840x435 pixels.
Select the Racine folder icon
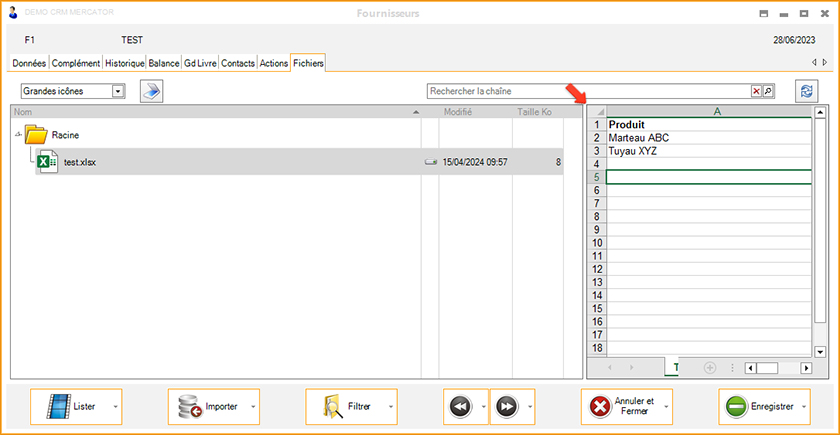coord(36,134)
